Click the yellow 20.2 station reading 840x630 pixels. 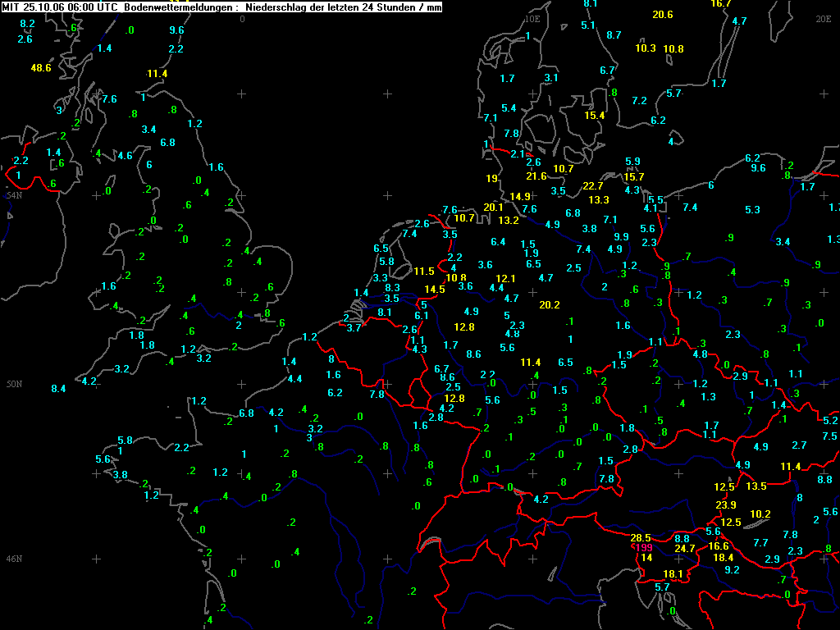tap(550, 305)
